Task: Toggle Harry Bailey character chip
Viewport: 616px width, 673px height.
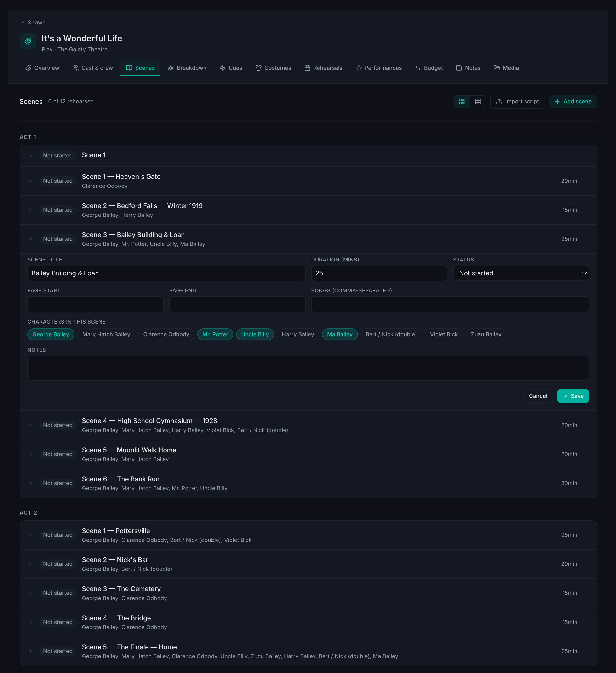Action: tap(298, 334)
